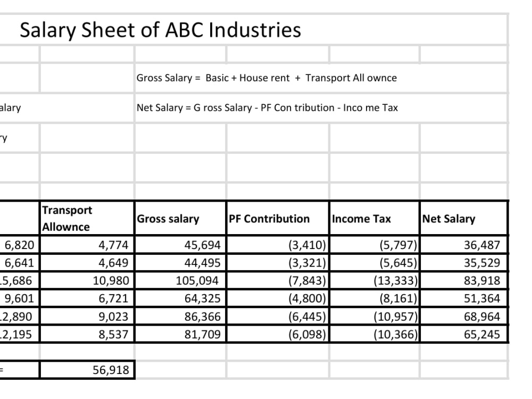Select transport allowance cell 6,721

pyautogui.click(x=87, y=298)
